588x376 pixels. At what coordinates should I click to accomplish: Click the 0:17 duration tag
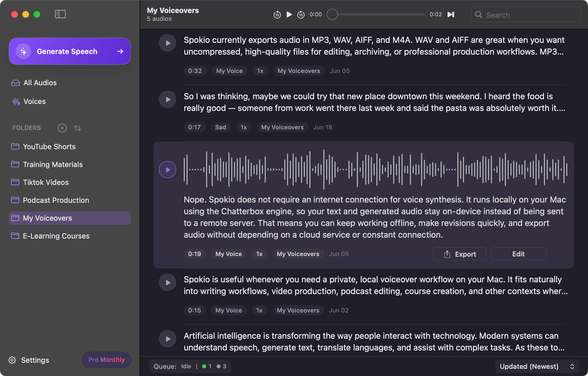pos(194,127)
